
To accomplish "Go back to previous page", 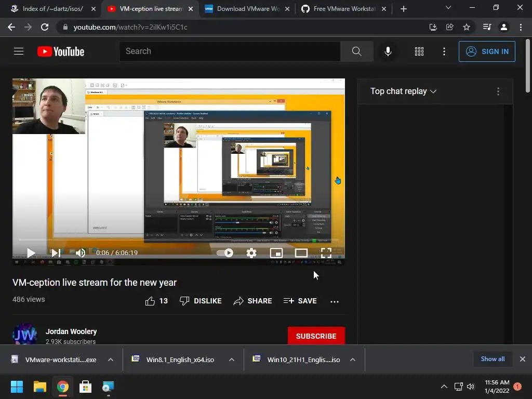I will 11,27.
